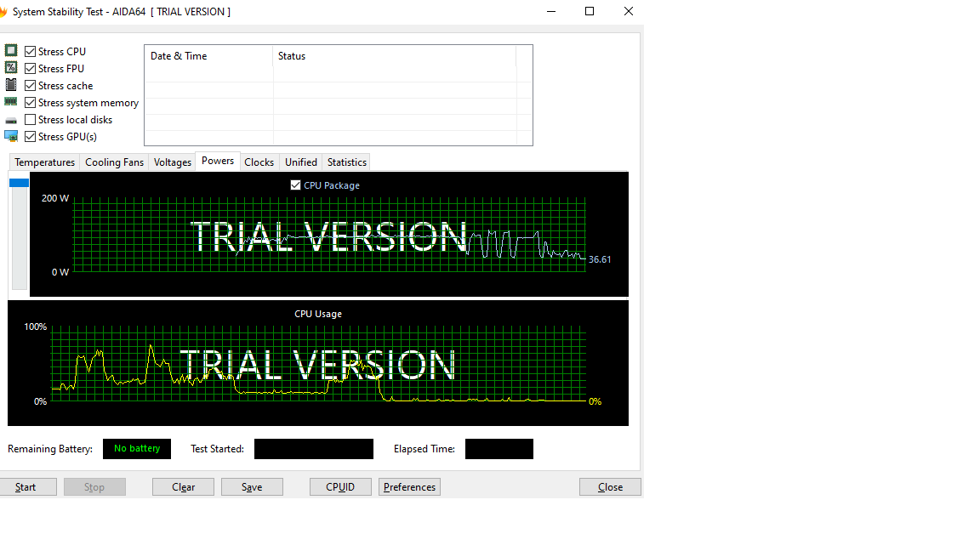This screenshot has height=551, width=980.
Task: Switch to the Temperatures tab
Action: coord(44,162)
